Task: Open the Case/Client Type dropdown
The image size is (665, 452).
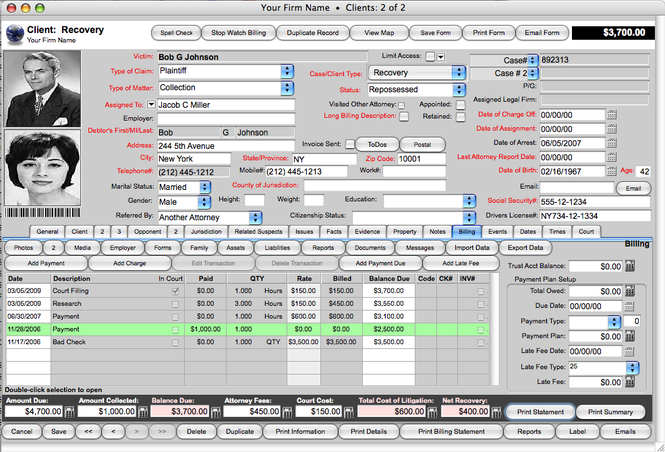Action: click(x=458, y=73)
